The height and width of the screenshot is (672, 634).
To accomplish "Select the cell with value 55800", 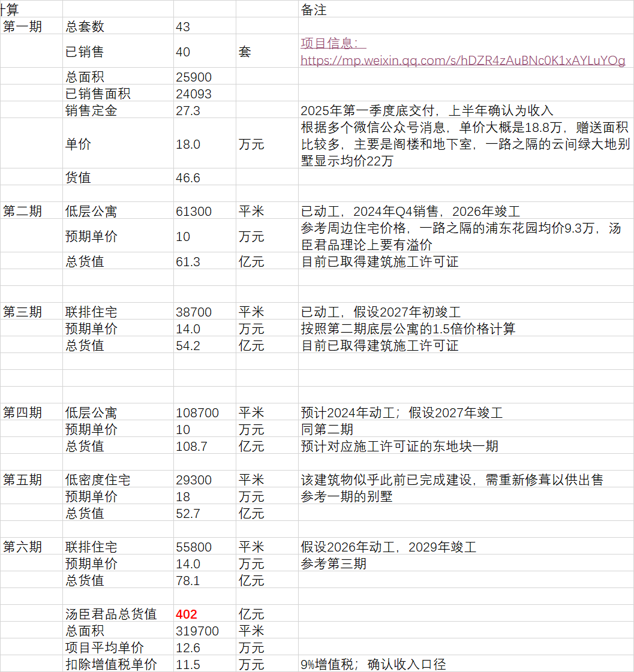I will pos(205,546).
